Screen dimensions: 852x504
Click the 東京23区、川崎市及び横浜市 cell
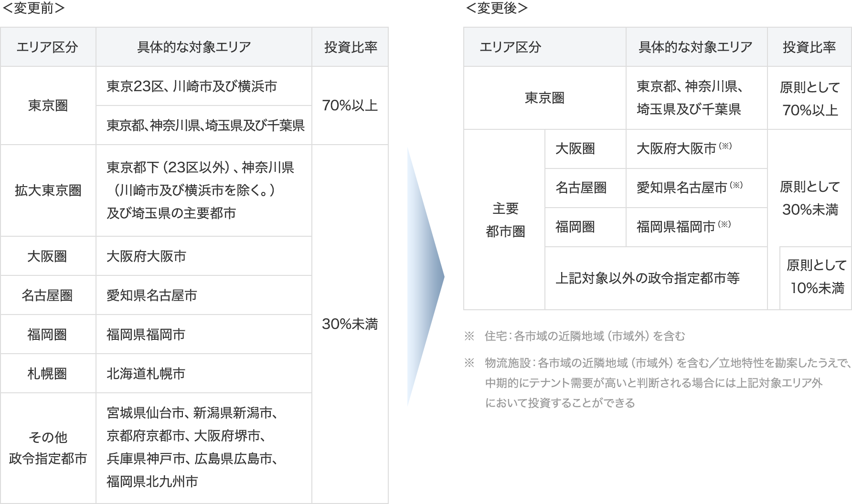(x=192, y=86)
